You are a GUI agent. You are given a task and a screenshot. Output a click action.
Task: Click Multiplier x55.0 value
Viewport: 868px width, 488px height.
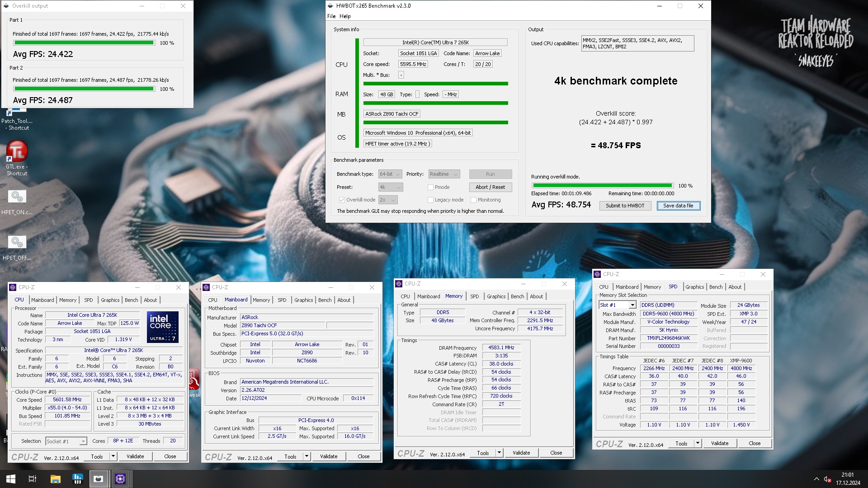pos(67,408)
